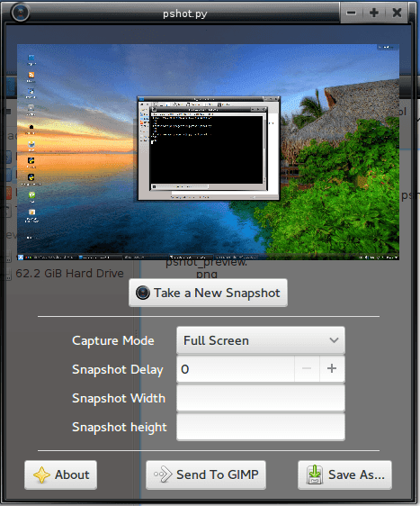The image size is (420, 506).
Task: Select the 62.2 GiB Hard Drive entry behind the window
Action: point(69,274)
